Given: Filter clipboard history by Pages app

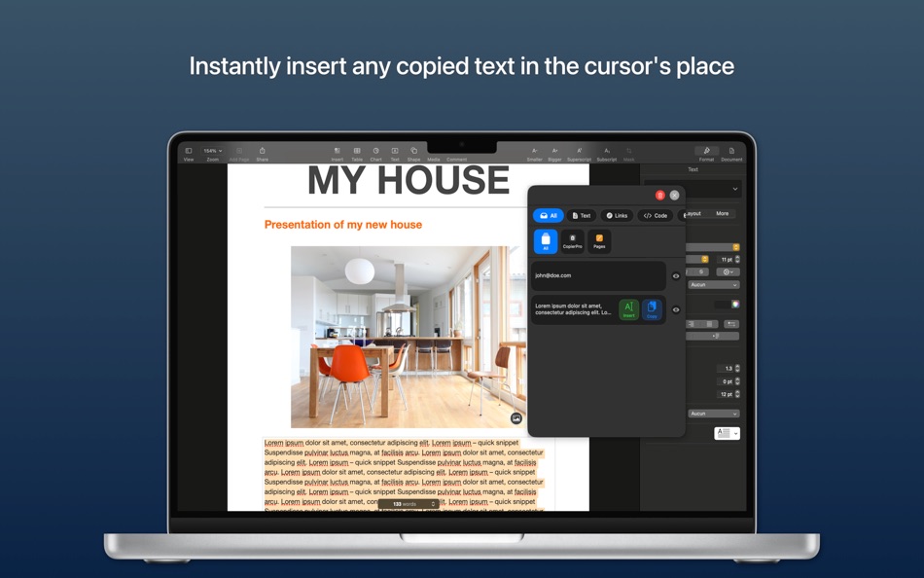Looking at the screenshot, I should pyautogui.click(x=599, y=241).
